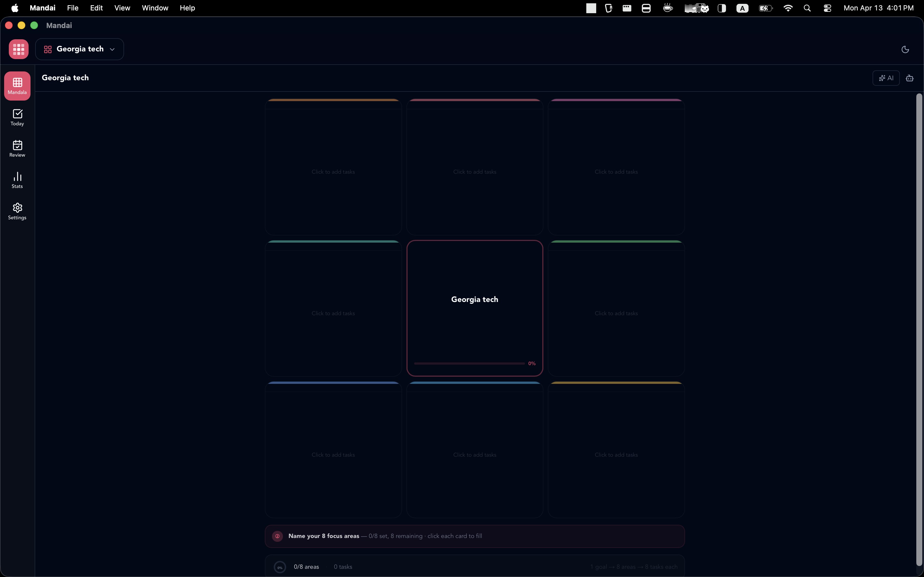
Task: Click the progress circle showing 0%
Action: click(x=280, y=567)
